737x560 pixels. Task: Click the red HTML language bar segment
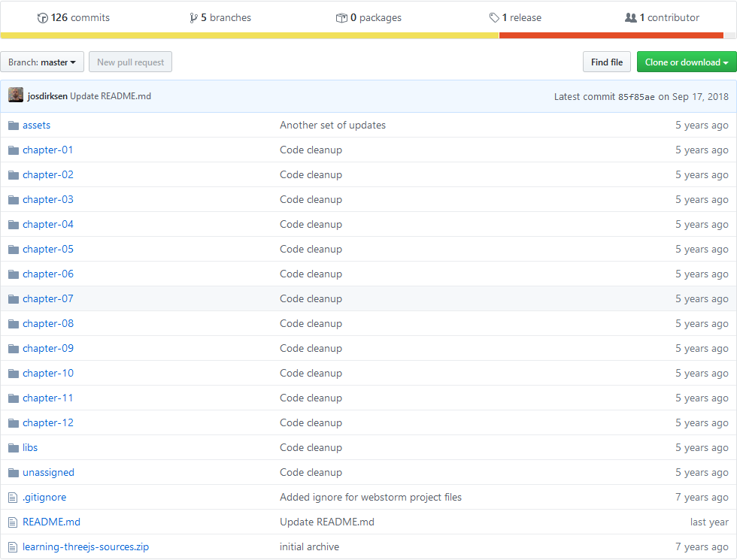(x=611, y=36)
